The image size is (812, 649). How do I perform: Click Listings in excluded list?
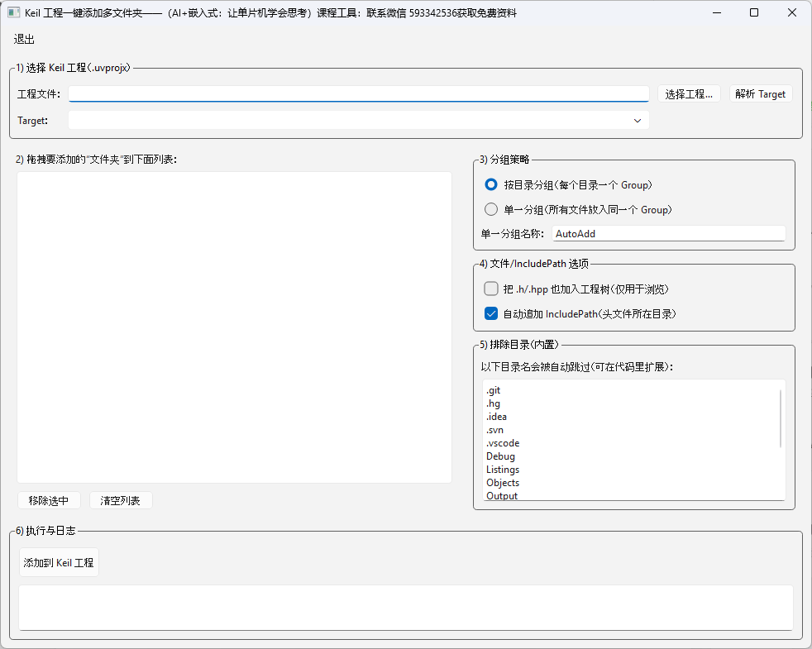(x=502, y=470)
